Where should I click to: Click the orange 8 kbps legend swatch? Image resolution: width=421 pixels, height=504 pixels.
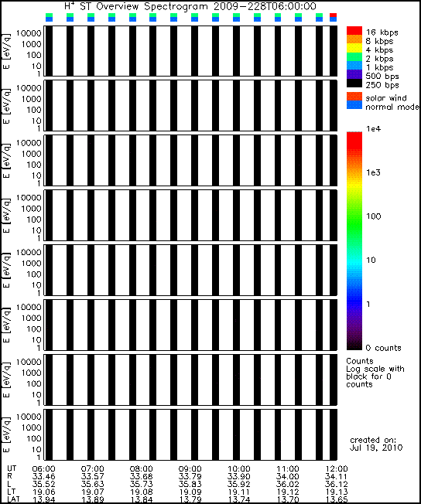(354, 39)
